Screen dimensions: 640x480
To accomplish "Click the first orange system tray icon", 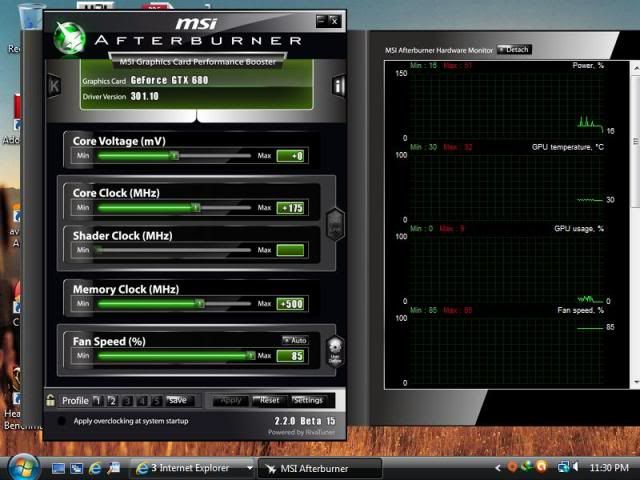I will (x=512, y=467).
